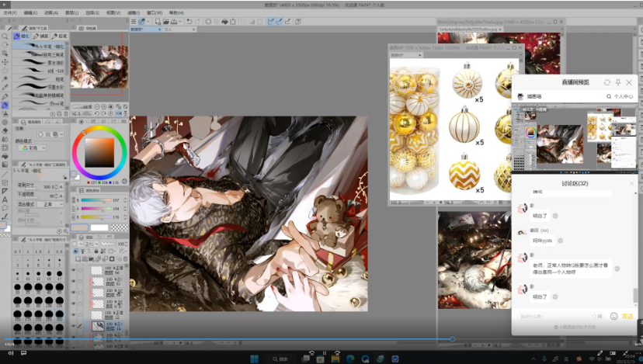Select the Gradient tool

5,165
